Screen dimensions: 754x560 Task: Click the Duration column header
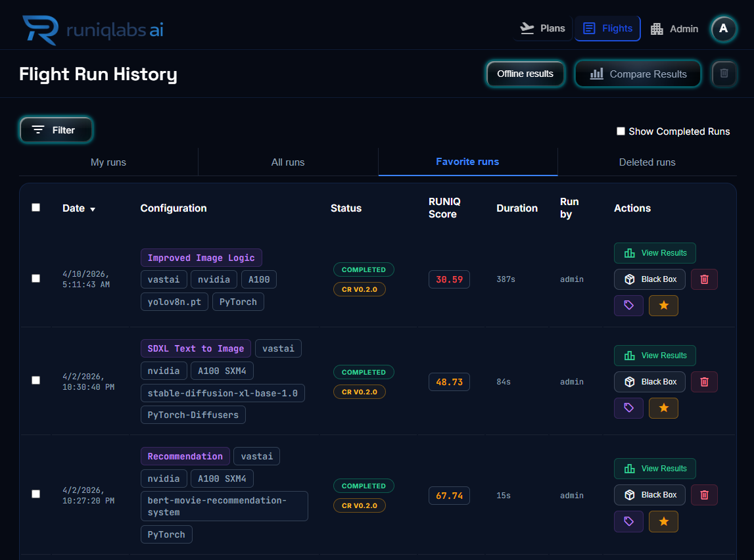[x=517, y=208]
